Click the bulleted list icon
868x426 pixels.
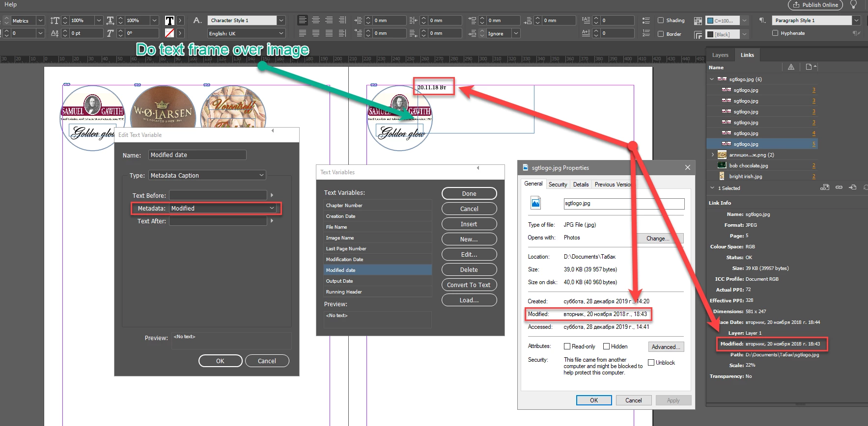[646, 21]
